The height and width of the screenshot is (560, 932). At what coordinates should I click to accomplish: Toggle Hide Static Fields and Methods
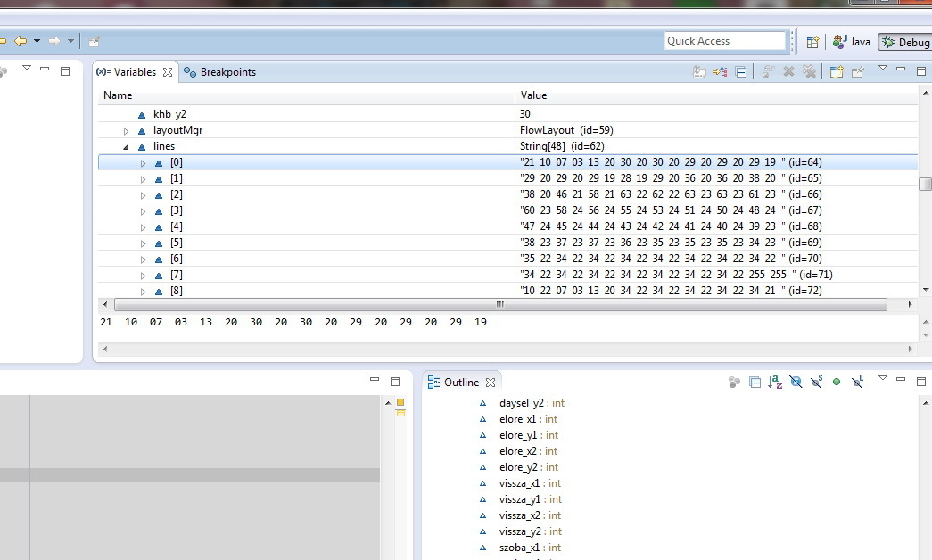(817, 383)
